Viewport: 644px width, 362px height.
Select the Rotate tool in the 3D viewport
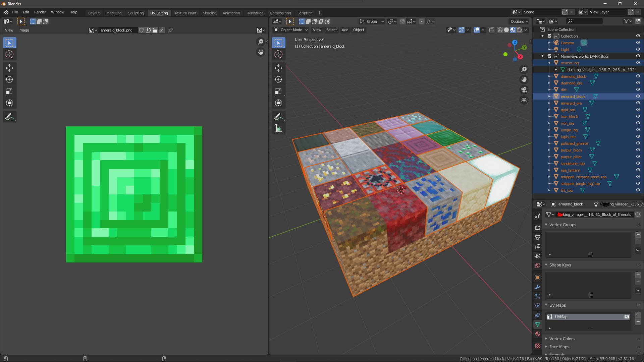pyautogui.click(x=278, y=79)
